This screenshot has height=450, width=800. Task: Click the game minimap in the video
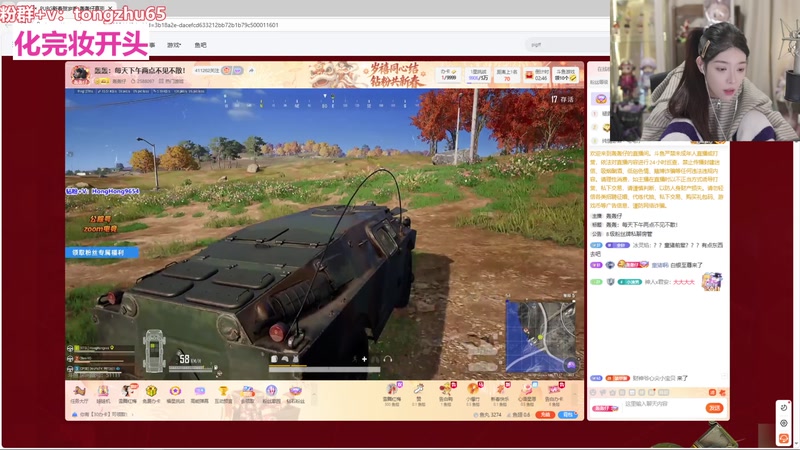[541, 335]
